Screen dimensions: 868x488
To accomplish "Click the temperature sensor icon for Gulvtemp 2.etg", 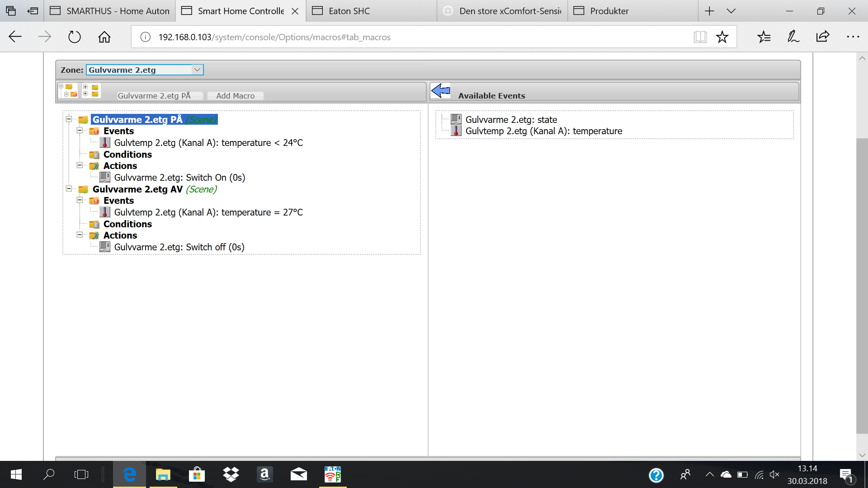I will coord(456,131).
